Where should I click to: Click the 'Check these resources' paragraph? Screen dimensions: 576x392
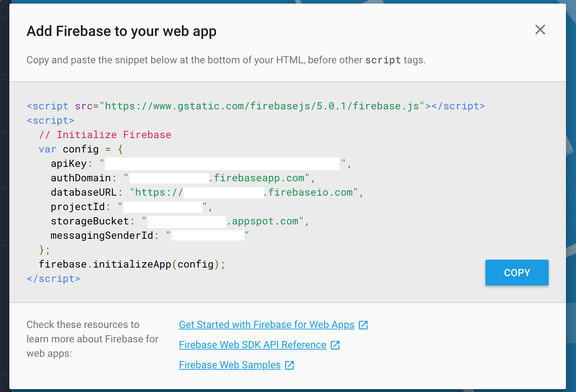tap(92, 339)
